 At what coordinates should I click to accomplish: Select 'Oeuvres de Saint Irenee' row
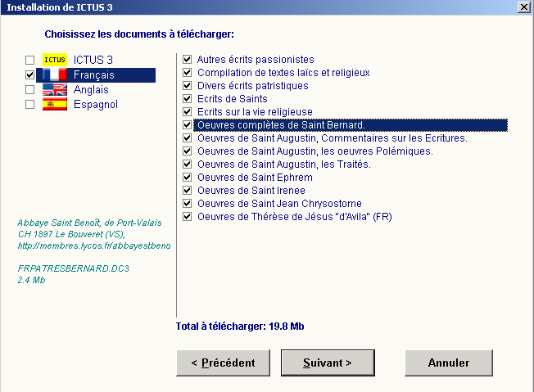click(x=251, y=191)
